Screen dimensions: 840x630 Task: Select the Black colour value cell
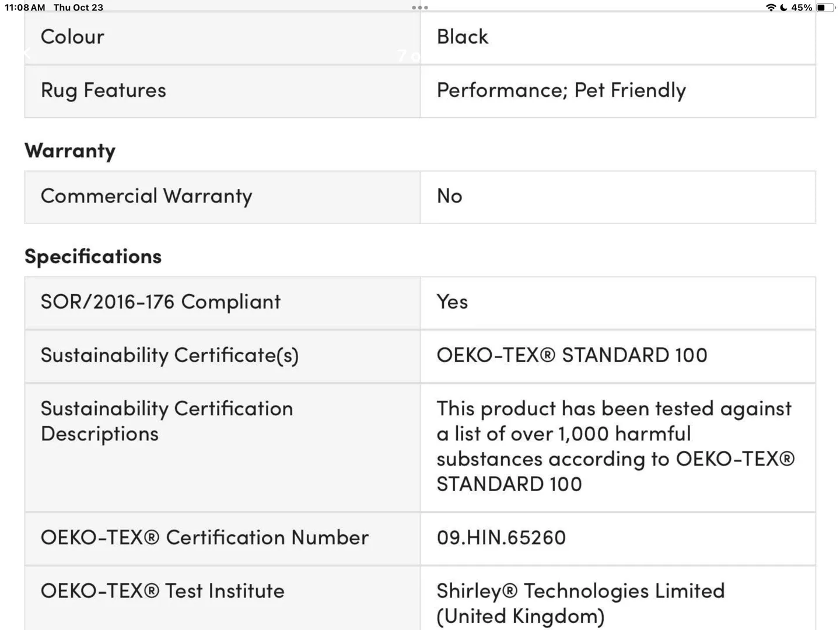click(x=462, y=36)
